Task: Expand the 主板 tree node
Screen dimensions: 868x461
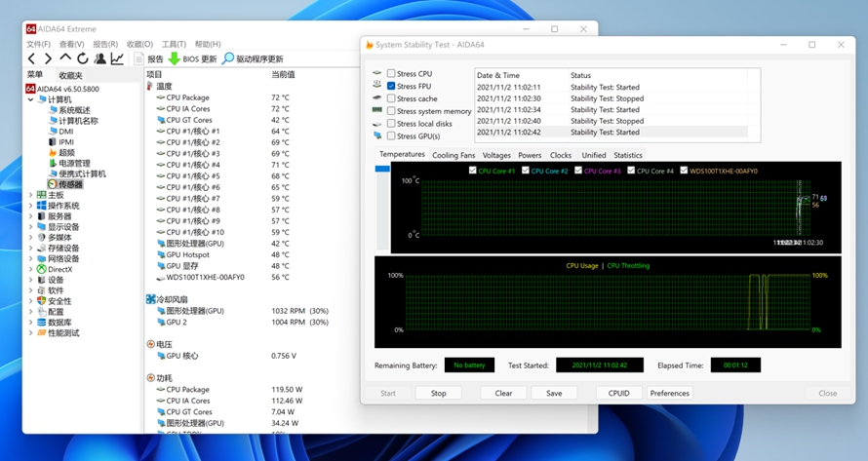Action: coord(31,195)
